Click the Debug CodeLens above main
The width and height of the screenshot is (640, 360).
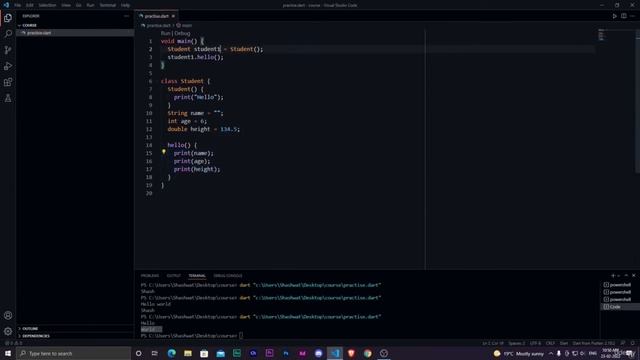click(182, 33)
